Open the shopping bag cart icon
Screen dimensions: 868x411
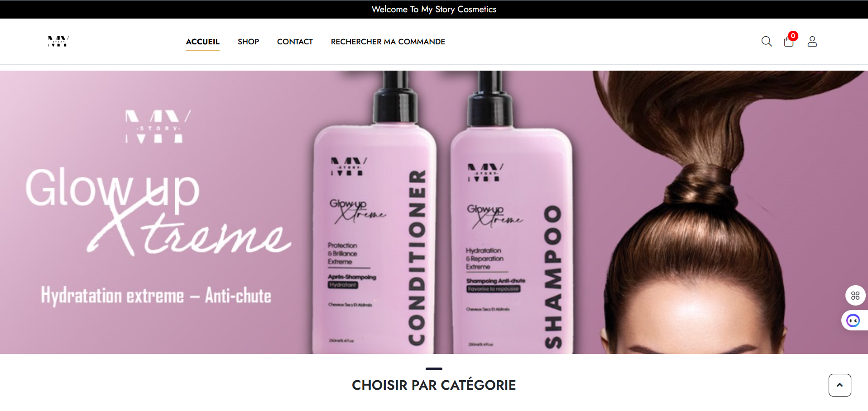click(x=789, y=42)
